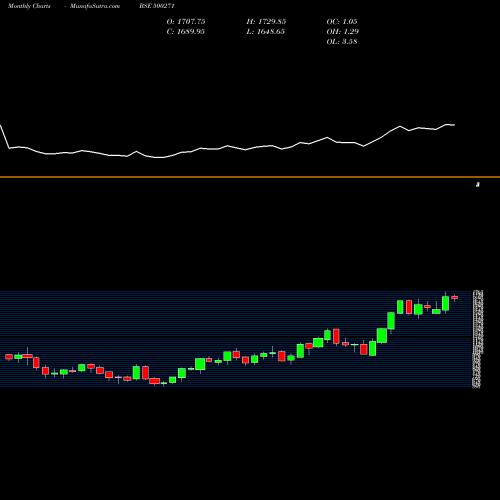Click the "OH: 1.29" reading
This screenshot has height=500, width=500.
pyautogui.click(x=342, y=31)
